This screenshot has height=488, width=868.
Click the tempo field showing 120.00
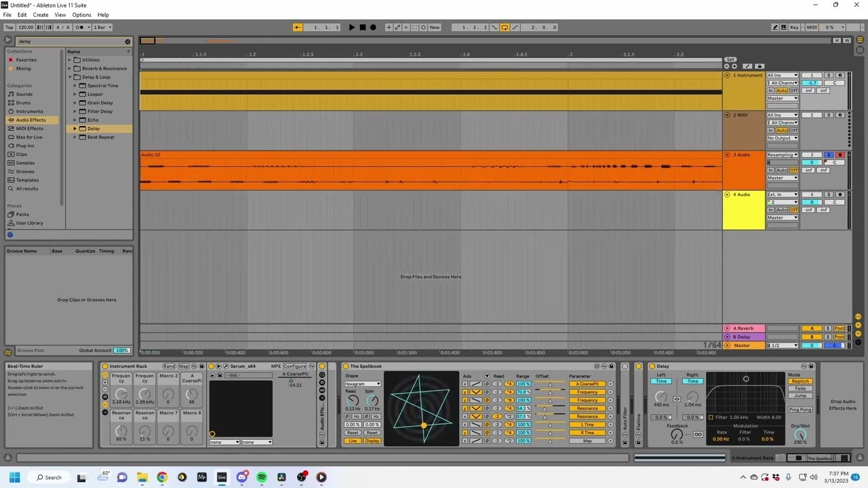[x=26, y=27]
